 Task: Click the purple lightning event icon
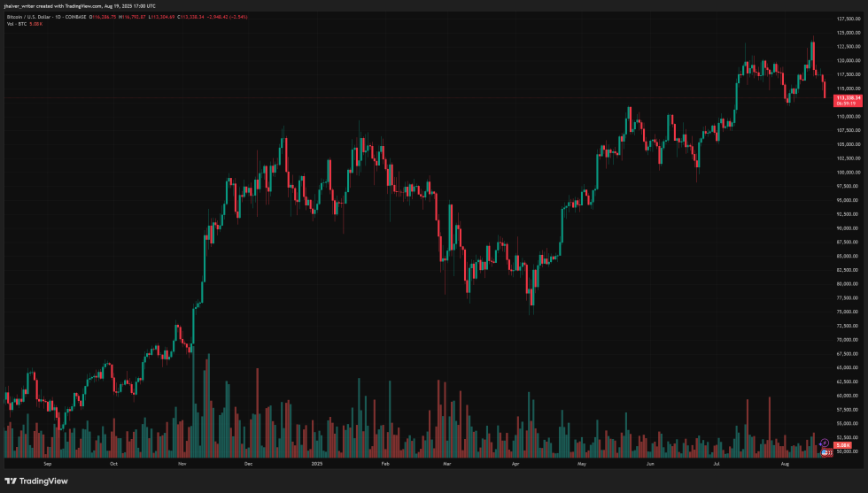(x=825, y=442)
